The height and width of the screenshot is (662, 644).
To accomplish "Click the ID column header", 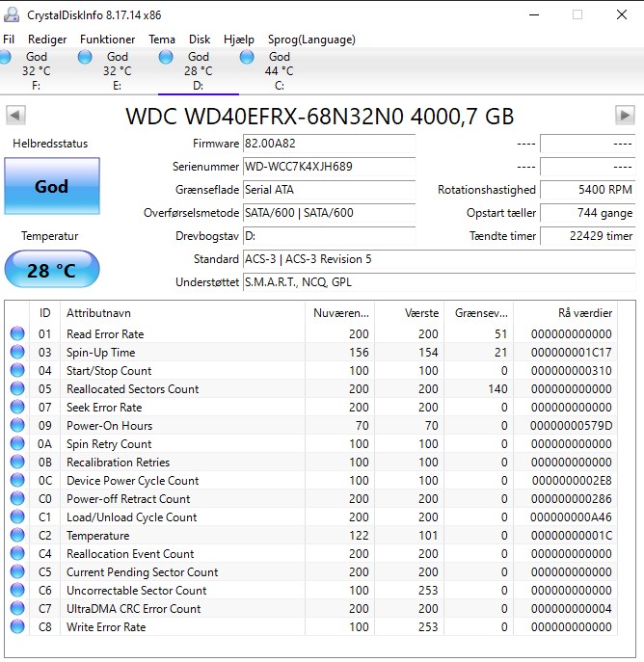I will [x=44, y=313].
